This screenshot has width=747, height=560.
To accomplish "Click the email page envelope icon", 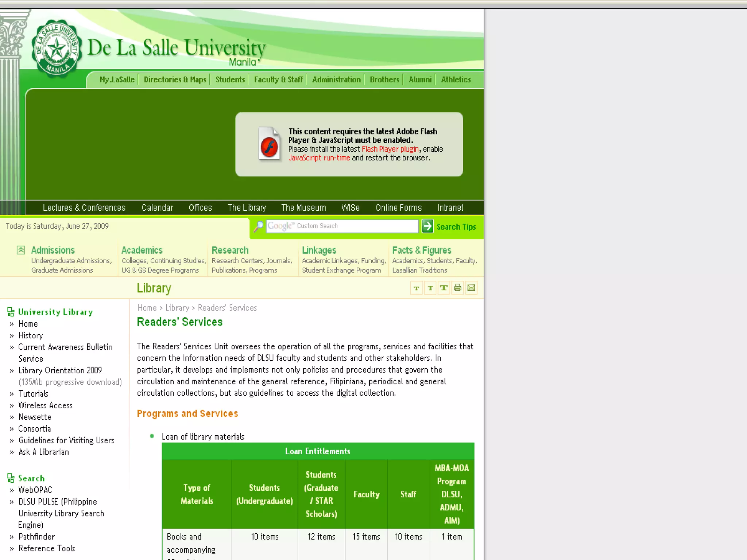I will click(471, 288).
